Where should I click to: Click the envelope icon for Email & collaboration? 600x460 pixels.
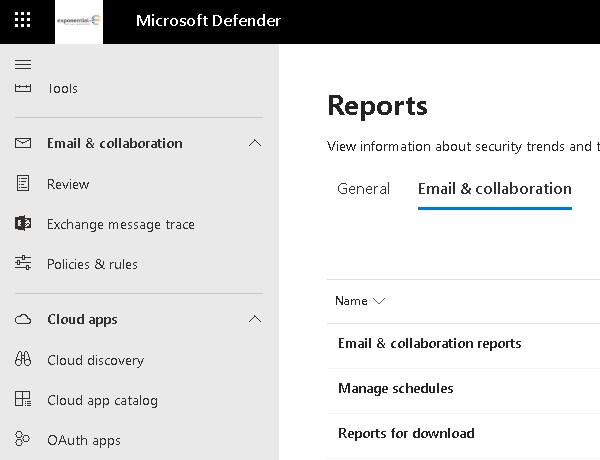(x=23, y=143)
